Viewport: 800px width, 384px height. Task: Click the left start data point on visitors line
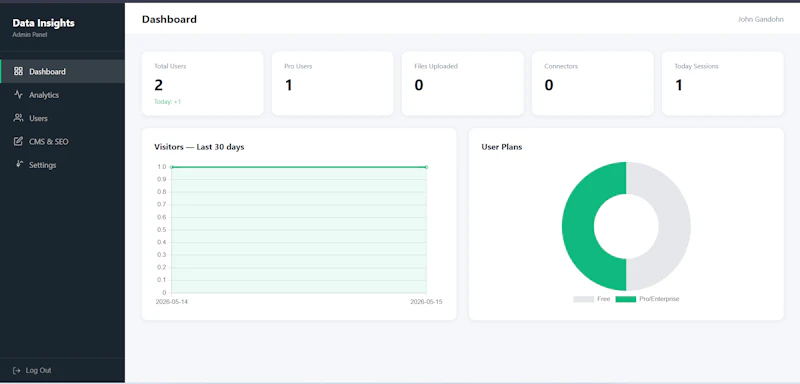coord(172,167)
